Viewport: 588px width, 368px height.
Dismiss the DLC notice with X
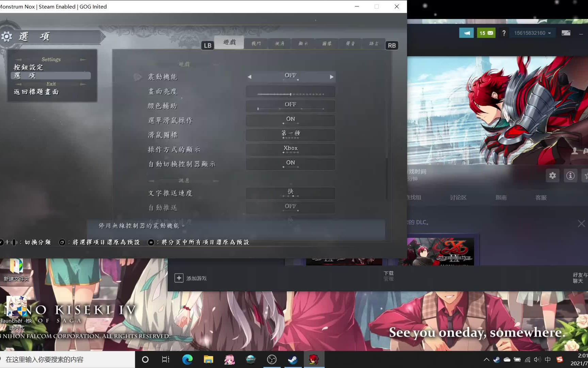tap(581, 224)
